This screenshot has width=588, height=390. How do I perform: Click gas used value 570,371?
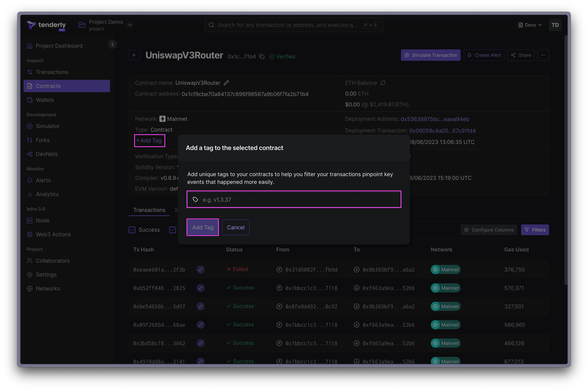514,288
